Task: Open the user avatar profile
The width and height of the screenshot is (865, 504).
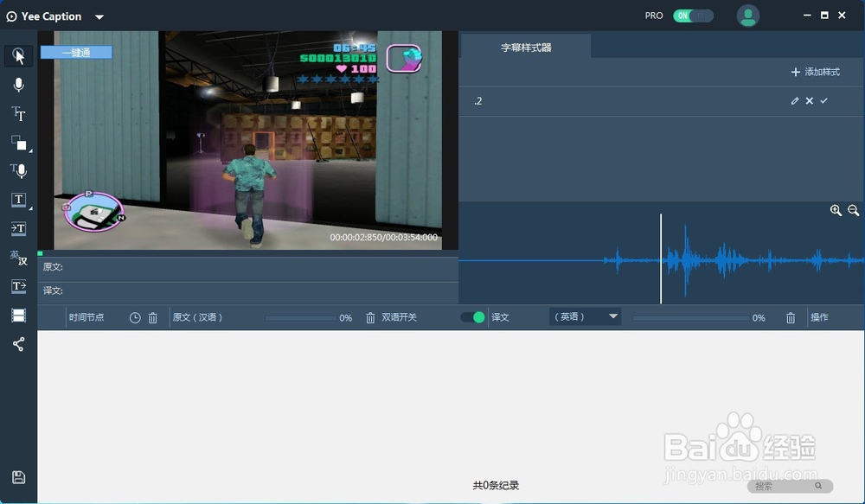Action: click(748, 16)
